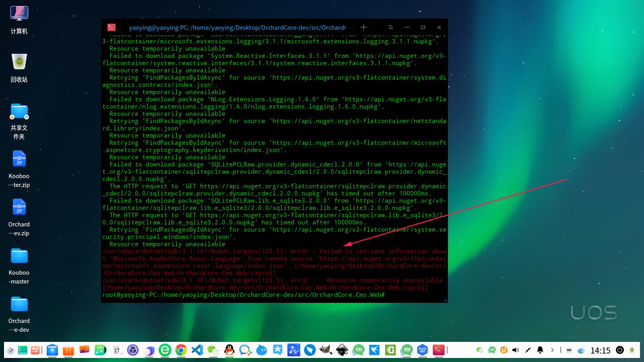This screenshot has height=362, width=644.
Task: Launch Google Chrome from dock
Action: [x=181, y=350]
